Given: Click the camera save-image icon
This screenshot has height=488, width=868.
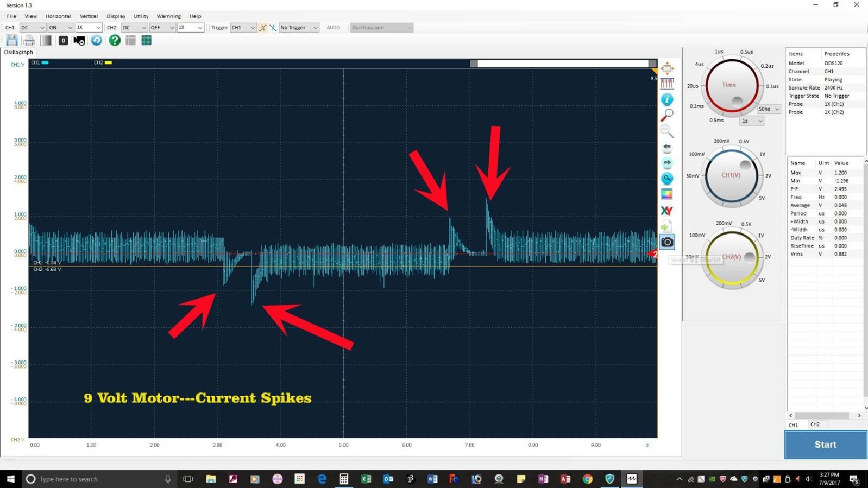Looking at the screenshot, I should [667, 242].
